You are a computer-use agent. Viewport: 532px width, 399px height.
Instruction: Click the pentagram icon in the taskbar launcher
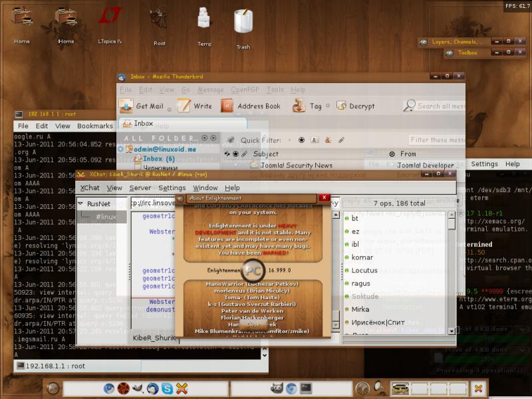coord(123,388)
